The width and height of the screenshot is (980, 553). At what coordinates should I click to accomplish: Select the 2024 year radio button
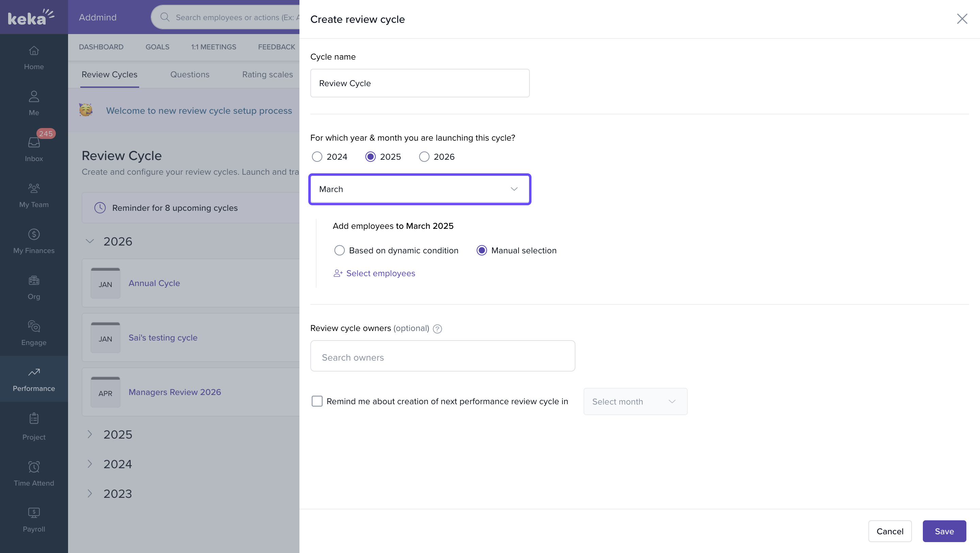(317, 157)
